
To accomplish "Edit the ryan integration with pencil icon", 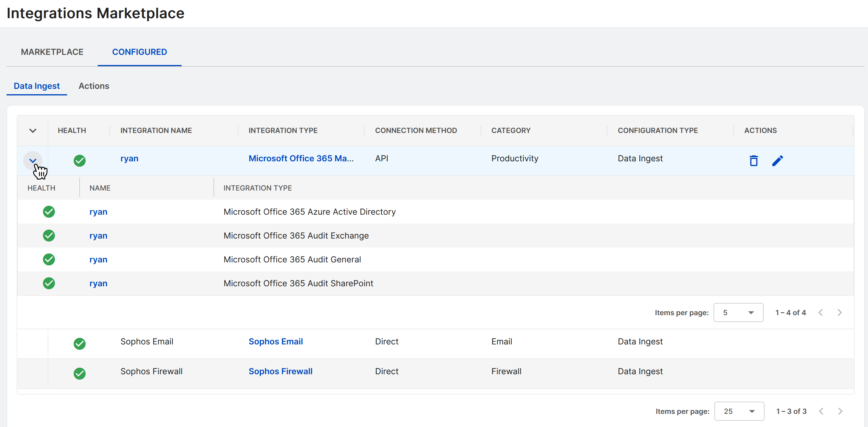I will click(777, 160).
